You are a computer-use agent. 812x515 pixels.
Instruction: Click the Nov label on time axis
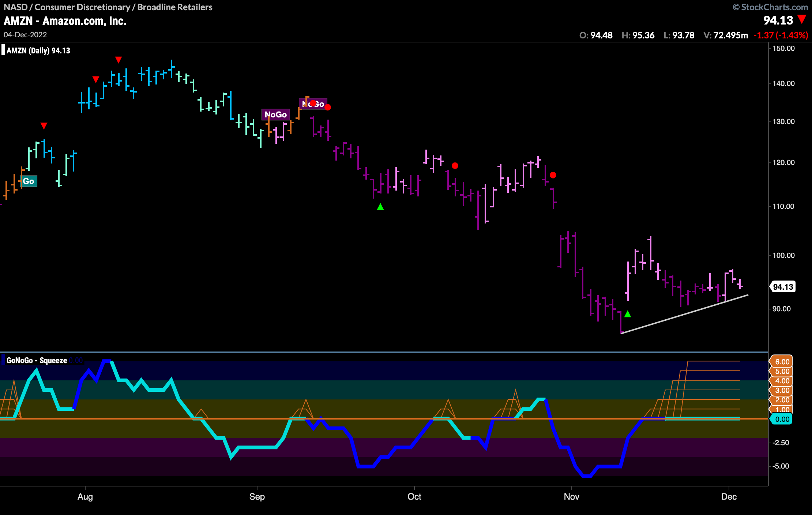[572, 497]
